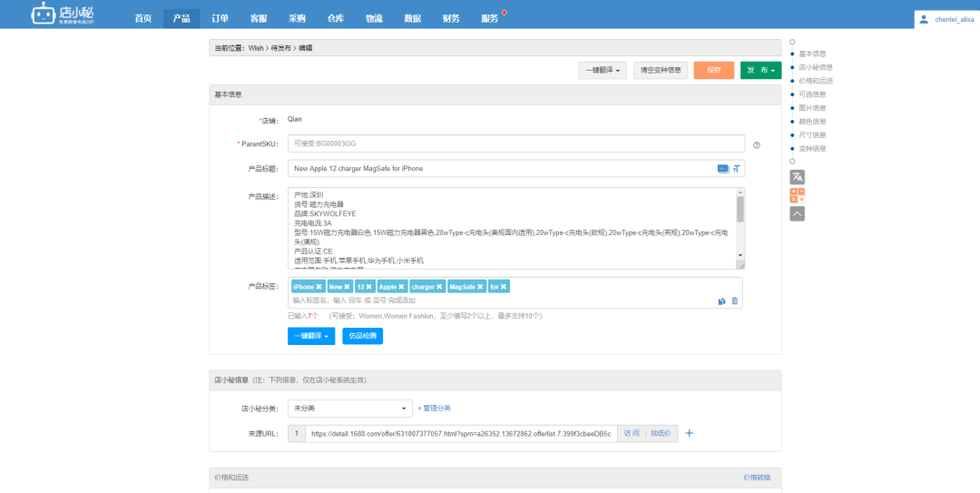Add another source URL with plus icon
This screenshot has width=980, height=493.
pos(690,433)
